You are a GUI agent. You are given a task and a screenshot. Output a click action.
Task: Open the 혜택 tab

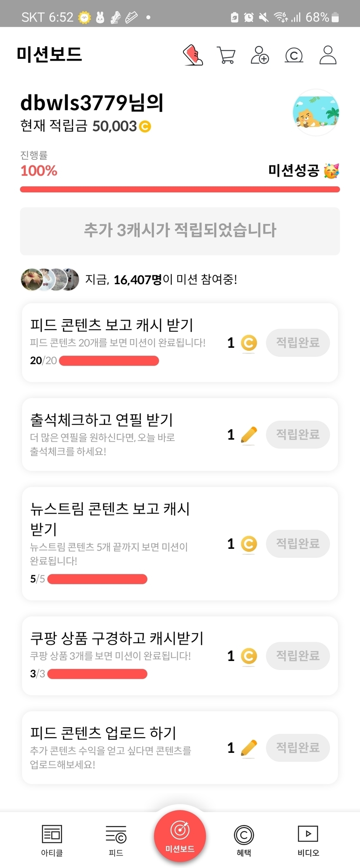pyautogui.click(x=244, y=840)
